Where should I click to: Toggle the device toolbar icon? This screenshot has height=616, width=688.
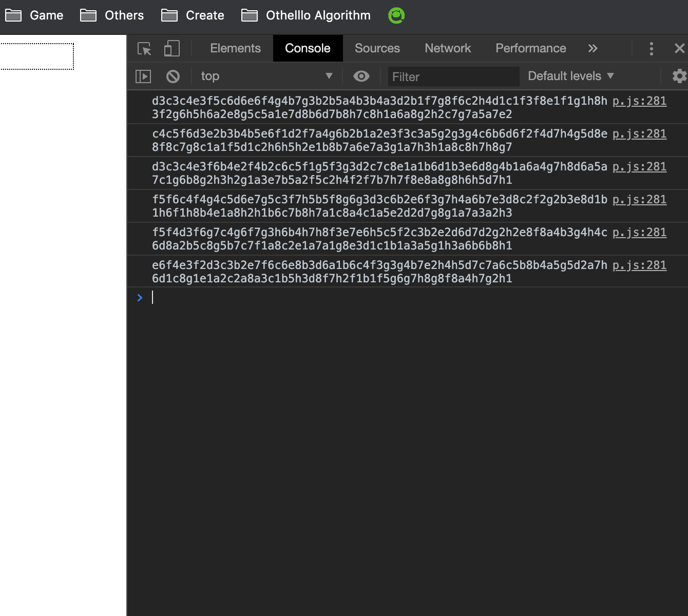click(171, 49)
